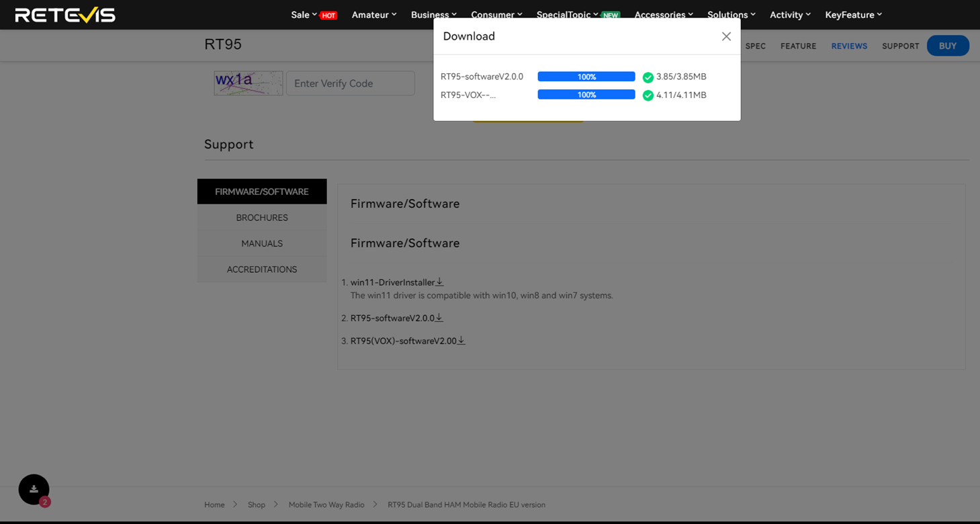Go to the FEATURE section
980x524 pixels.
[799, 46]
